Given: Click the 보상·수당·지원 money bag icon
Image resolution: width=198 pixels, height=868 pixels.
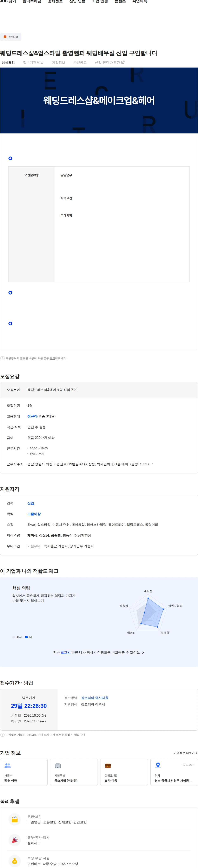Looking at the screenshot, I should [x=14, y=861].
